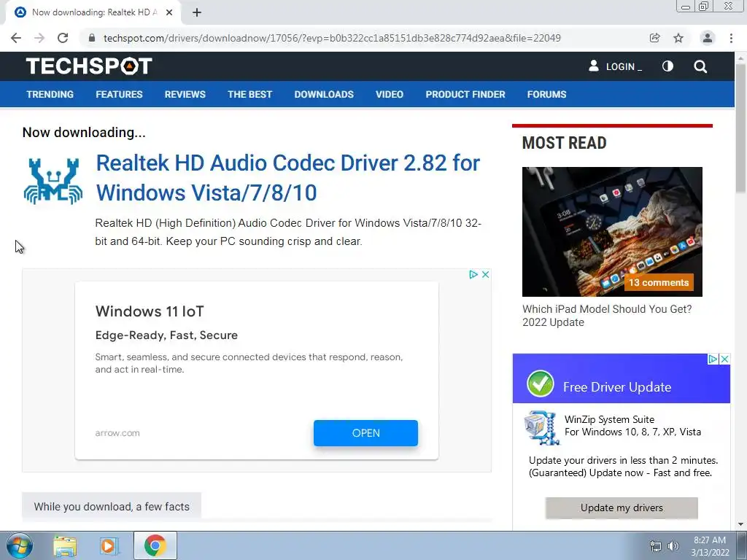This screenshot has height=560, width=747.
Task: Click the Chrome taskbar icon
Action: [155, 545]
